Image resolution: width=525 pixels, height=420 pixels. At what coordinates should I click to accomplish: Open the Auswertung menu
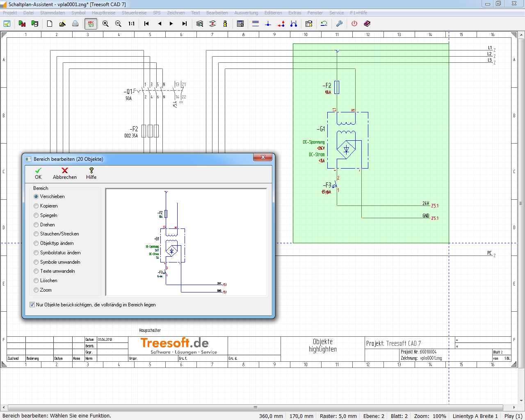(246, 13)
